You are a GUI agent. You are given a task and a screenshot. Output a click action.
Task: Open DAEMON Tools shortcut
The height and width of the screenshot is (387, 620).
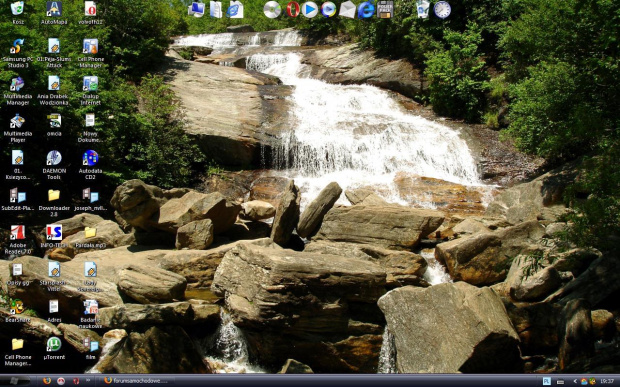tap(54, 165)
